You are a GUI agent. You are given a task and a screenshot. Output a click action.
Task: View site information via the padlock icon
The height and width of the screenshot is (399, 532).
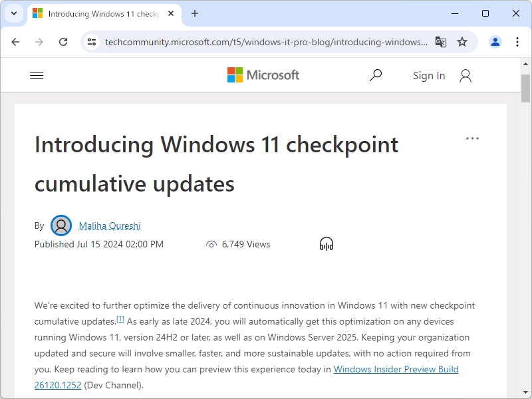click(x=90, y=41)
